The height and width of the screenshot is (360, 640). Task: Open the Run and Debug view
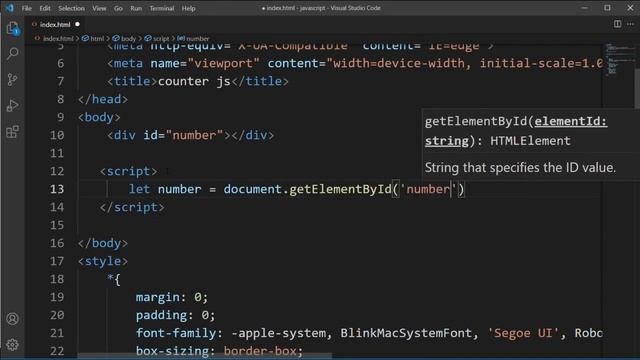pos(13,106)
